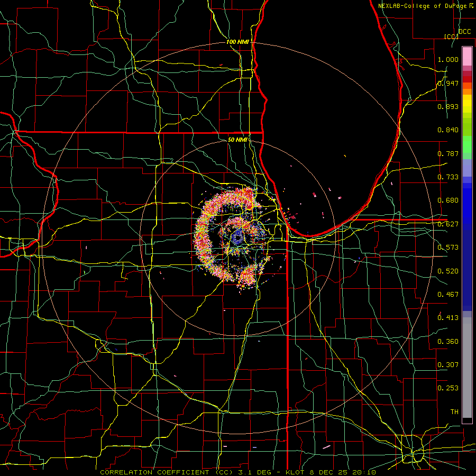Click the 0.573 scale value
Viewport: 476px width, 476px height.
tap(448, 248)
